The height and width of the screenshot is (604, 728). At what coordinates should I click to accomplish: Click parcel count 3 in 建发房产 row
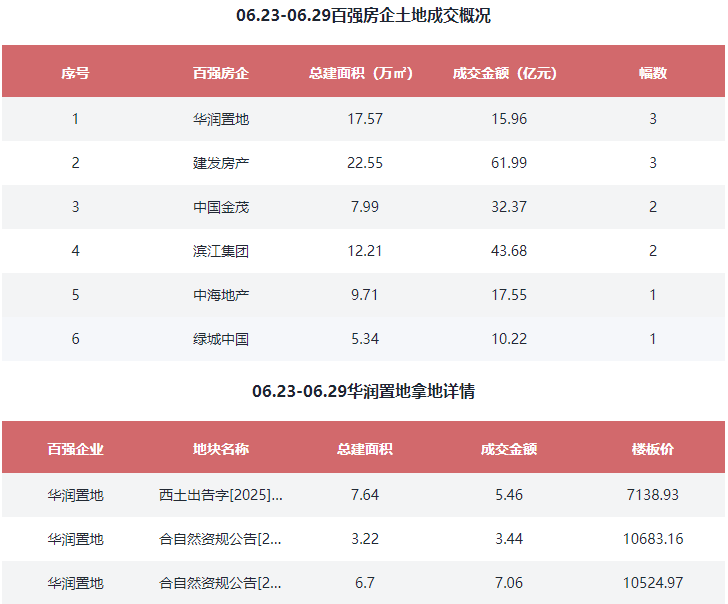tap(653, 163)
